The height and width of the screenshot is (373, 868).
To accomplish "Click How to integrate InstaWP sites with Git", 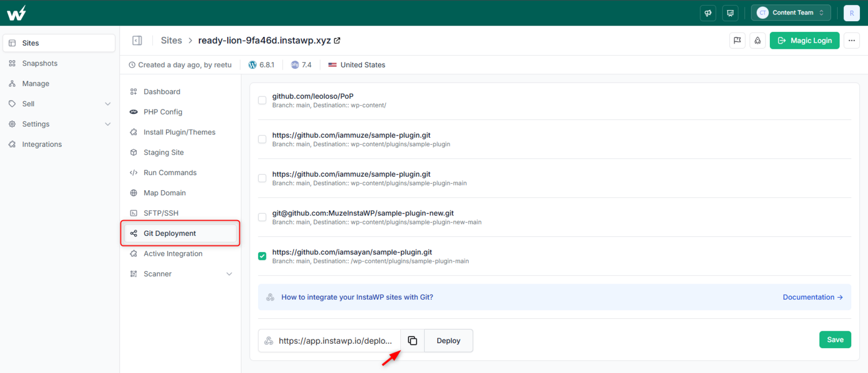I will tap(357, 297).
